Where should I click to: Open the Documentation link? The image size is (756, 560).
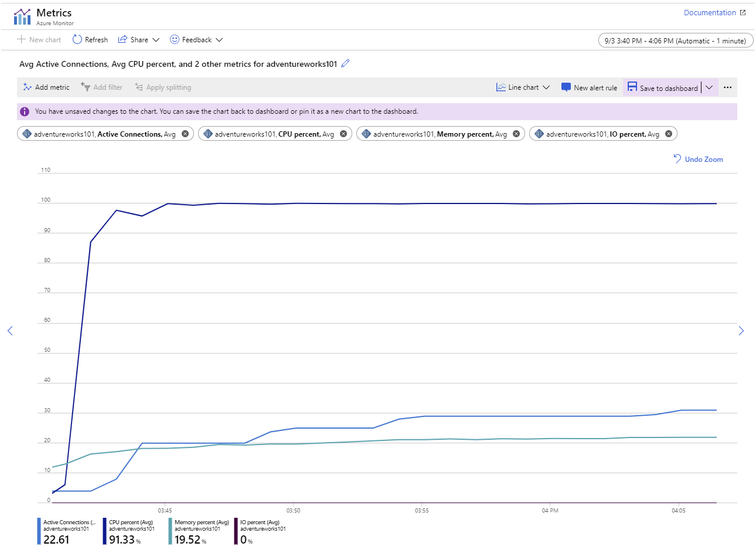710,12
